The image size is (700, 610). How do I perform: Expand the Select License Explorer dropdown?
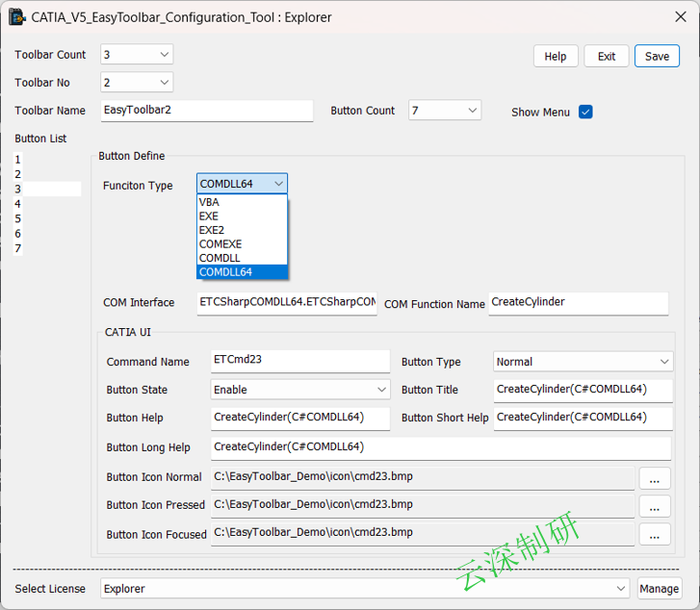pyautogui.click(x=365, y=589)
